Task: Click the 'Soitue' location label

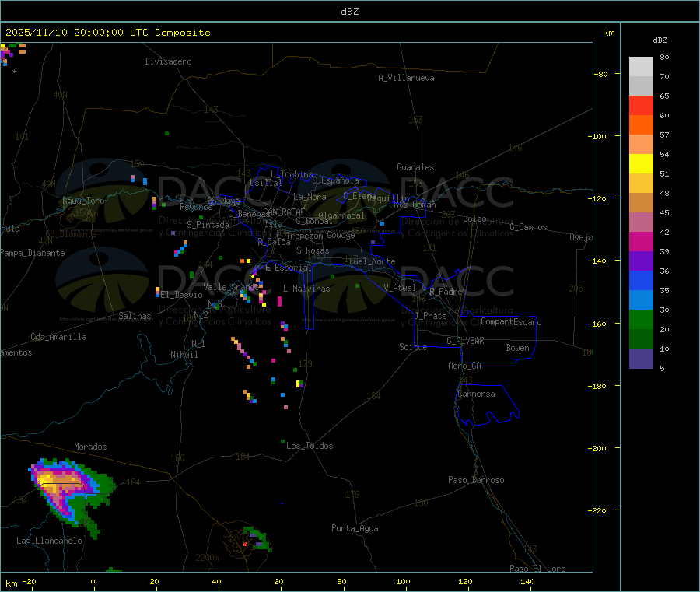Action: tap(413, 347)
